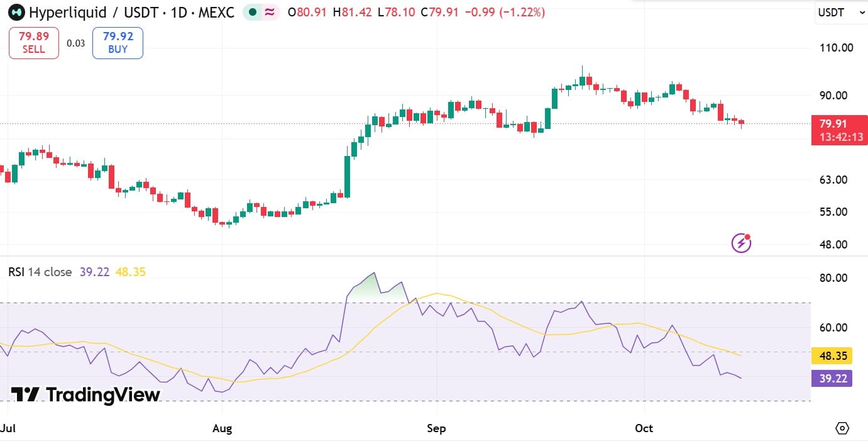Viewport: 868px width, 446px height.
Task: Click the yellow 48.35 value in RSI legend
Action: (131, 272)
